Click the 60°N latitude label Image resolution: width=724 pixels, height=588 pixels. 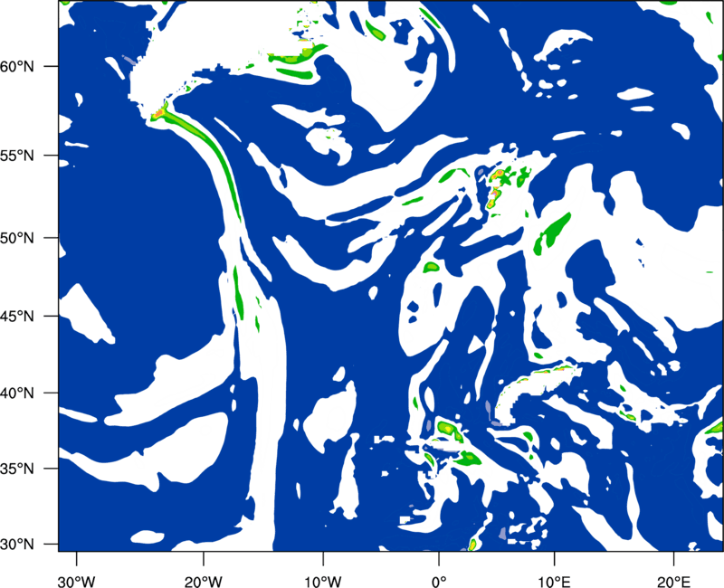[17, 67]
